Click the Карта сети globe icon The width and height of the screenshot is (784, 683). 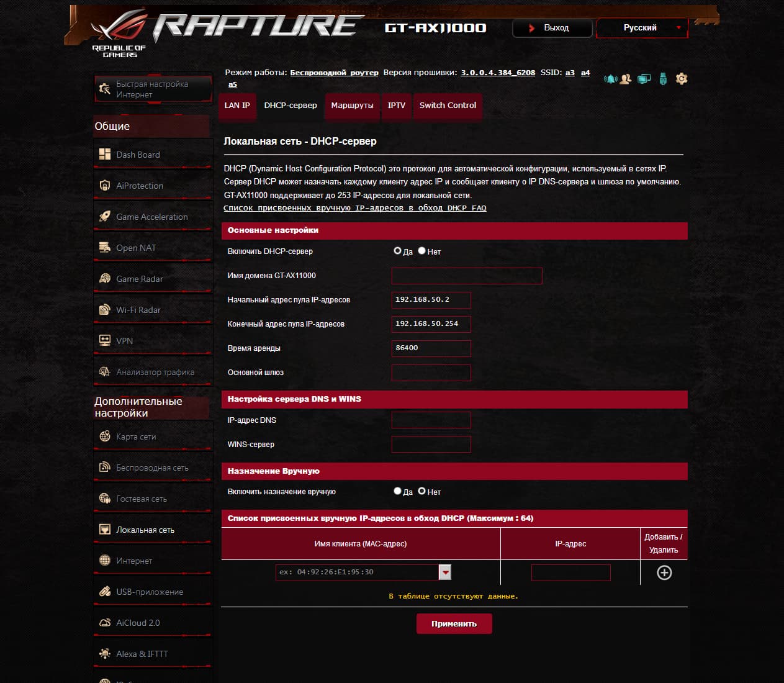coord(105,436)
